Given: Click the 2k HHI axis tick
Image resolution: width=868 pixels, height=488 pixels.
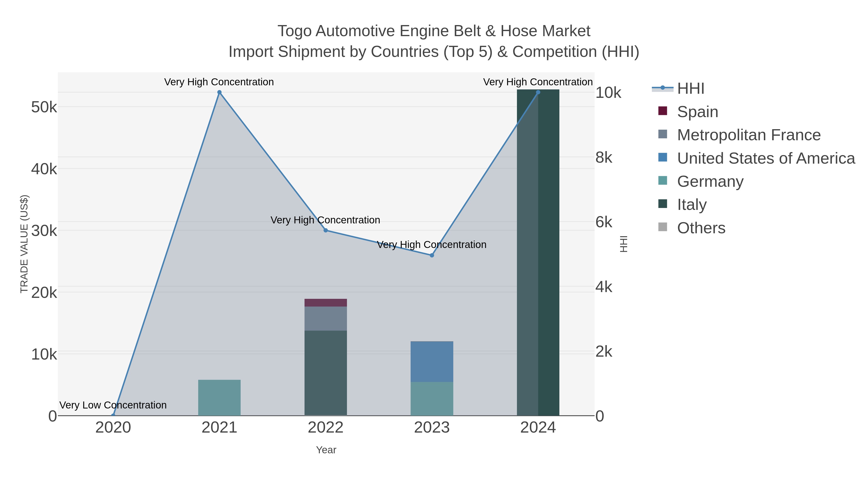Looking at the screenshot, I should pos(604,351).
